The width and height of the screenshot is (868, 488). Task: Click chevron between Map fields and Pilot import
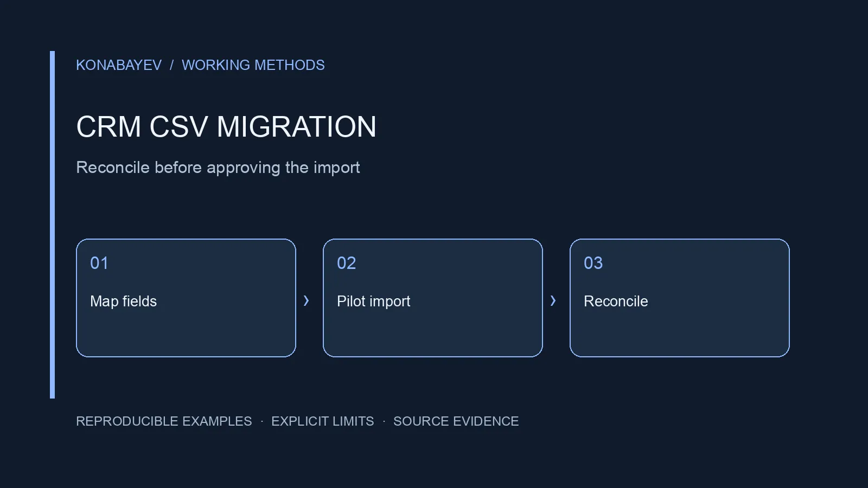coord(307,300)
